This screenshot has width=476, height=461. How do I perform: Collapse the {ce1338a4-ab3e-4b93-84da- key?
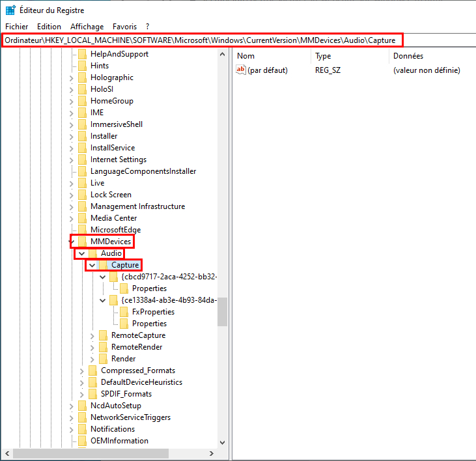103,300
